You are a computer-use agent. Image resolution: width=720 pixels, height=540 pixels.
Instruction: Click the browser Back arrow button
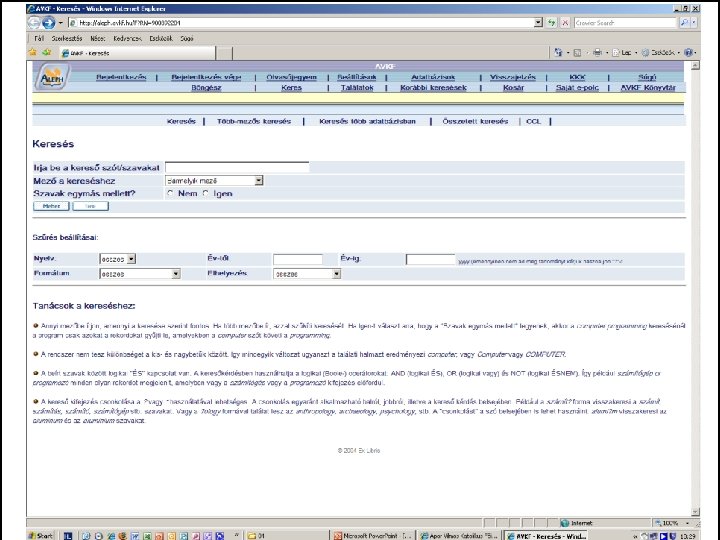[34, 22]
